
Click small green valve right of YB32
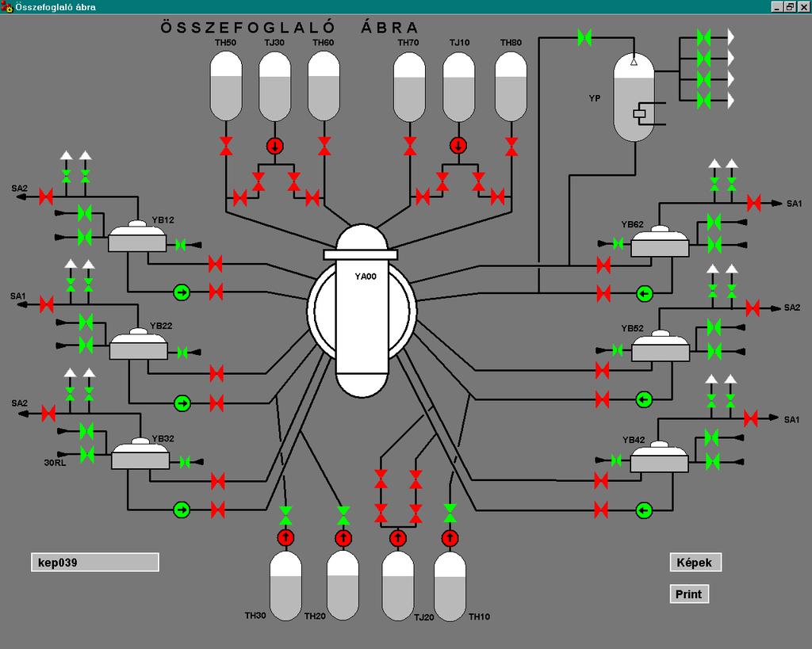[x=185, y=462]
